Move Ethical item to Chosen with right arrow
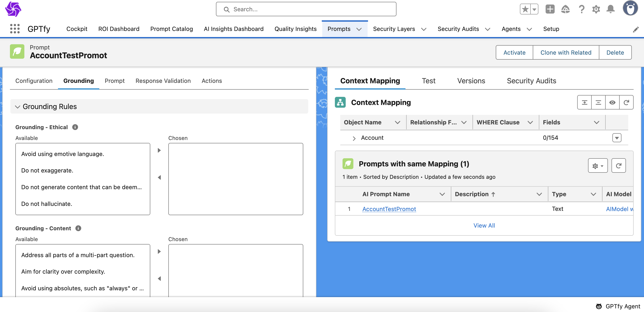644x312 pixels. 159,150
